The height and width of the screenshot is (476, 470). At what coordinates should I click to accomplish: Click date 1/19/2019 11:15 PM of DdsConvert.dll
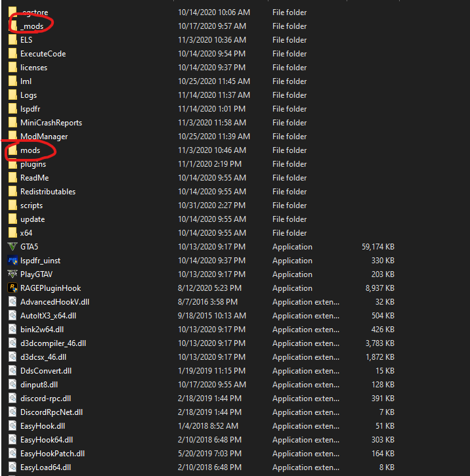pos(212,371)
